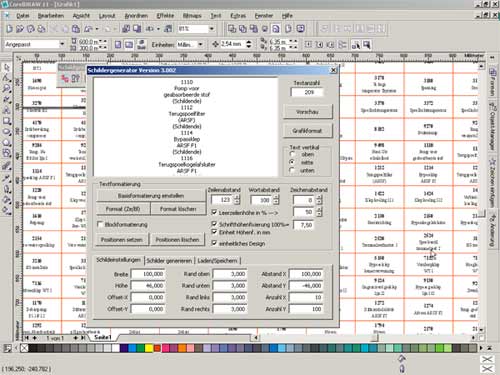
Task: Select the Polygon tool
Action: point(7,143)
